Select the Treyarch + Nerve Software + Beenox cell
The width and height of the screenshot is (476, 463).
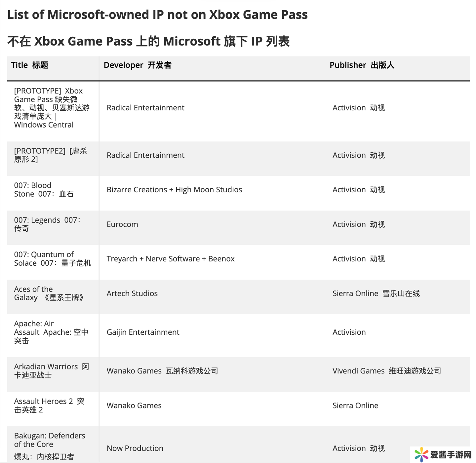pos(171,259)
